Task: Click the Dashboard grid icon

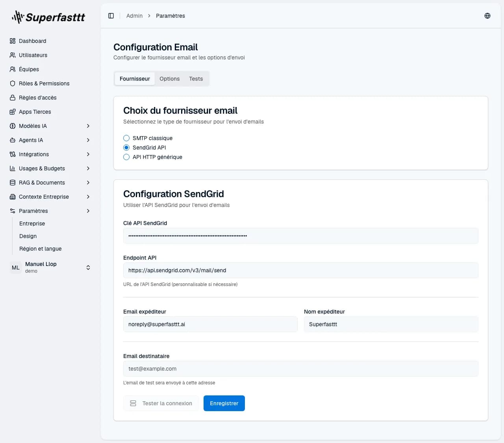Action: 13,41
